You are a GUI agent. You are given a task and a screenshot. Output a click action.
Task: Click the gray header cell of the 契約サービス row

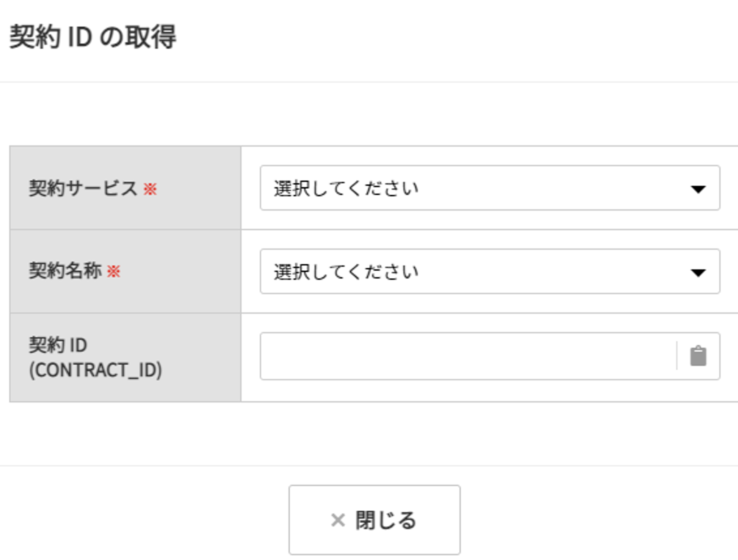click(x=126, y=188)
